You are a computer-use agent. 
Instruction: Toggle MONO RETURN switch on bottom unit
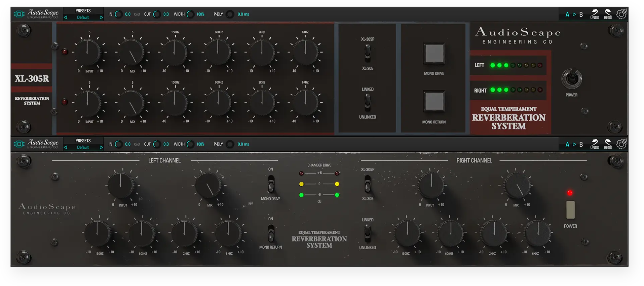(271, 233)
